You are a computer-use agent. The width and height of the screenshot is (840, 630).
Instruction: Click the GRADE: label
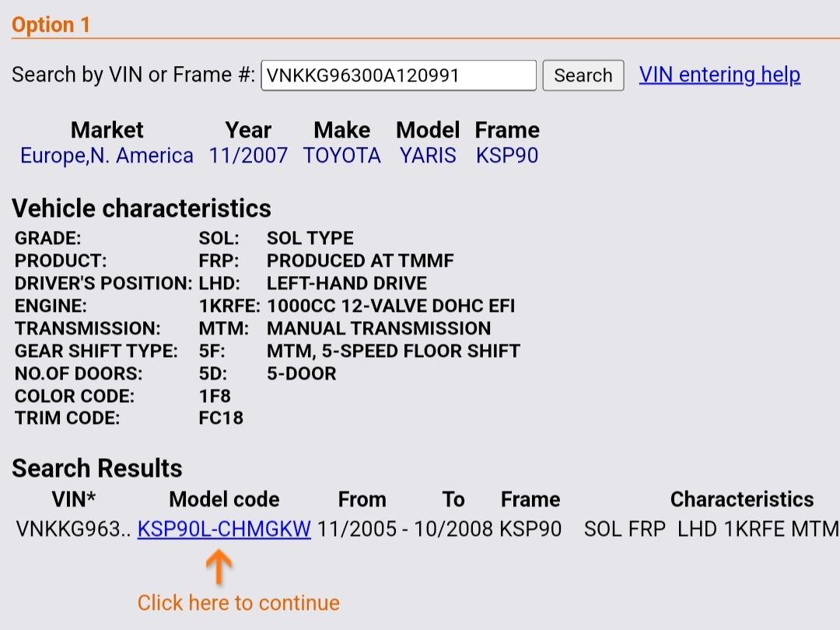click(47, 238)
